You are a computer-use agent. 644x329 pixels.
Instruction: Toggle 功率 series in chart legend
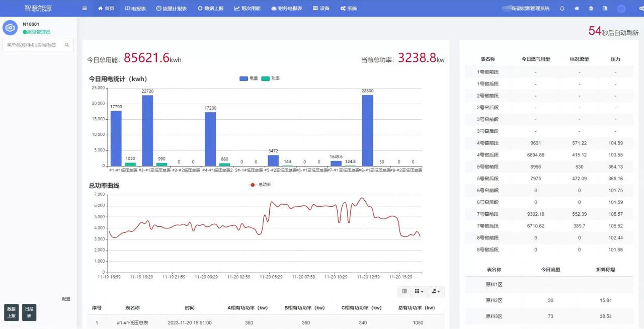point(270,78)
